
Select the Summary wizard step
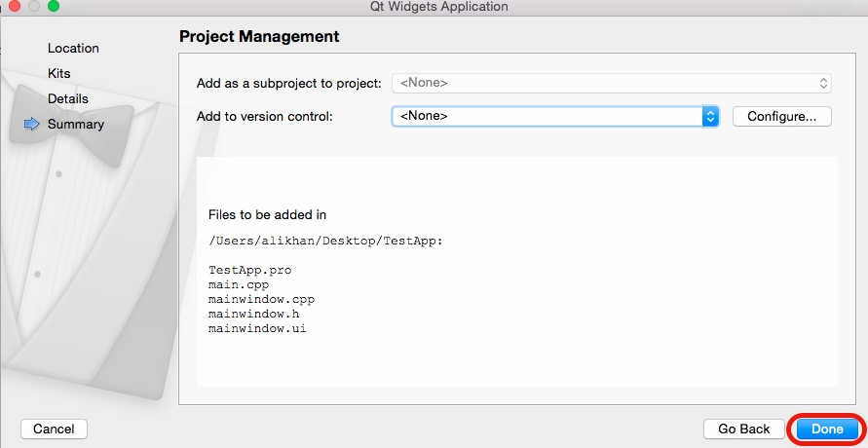tap(75, 124)
